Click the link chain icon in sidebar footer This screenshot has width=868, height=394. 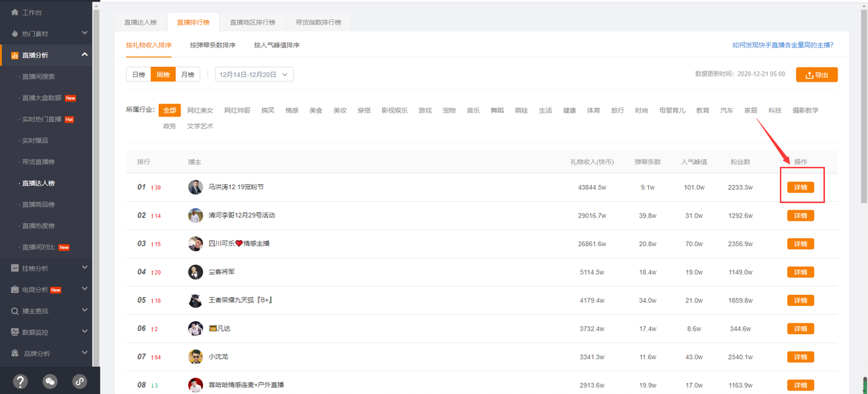[79, 381]
